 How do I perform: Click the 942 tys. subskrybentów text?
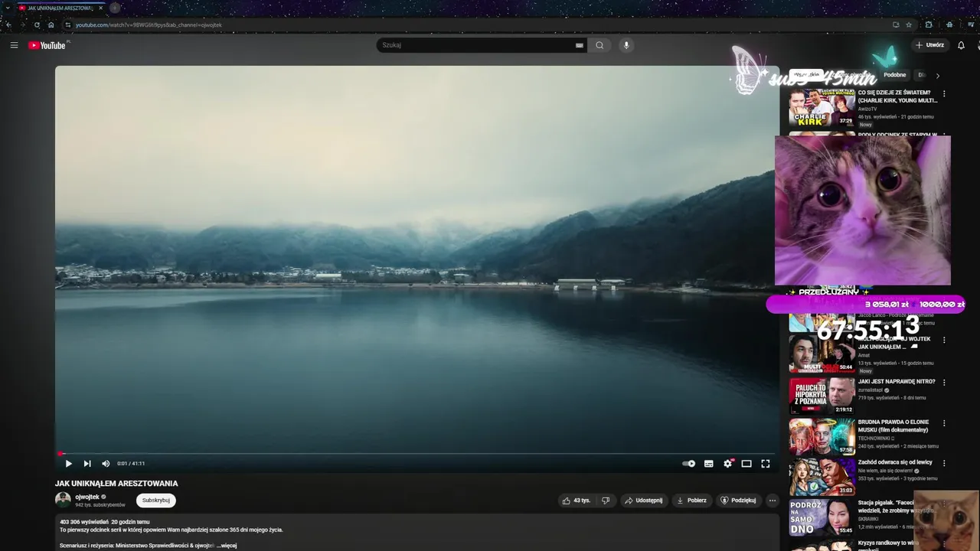tap(100, 505)
